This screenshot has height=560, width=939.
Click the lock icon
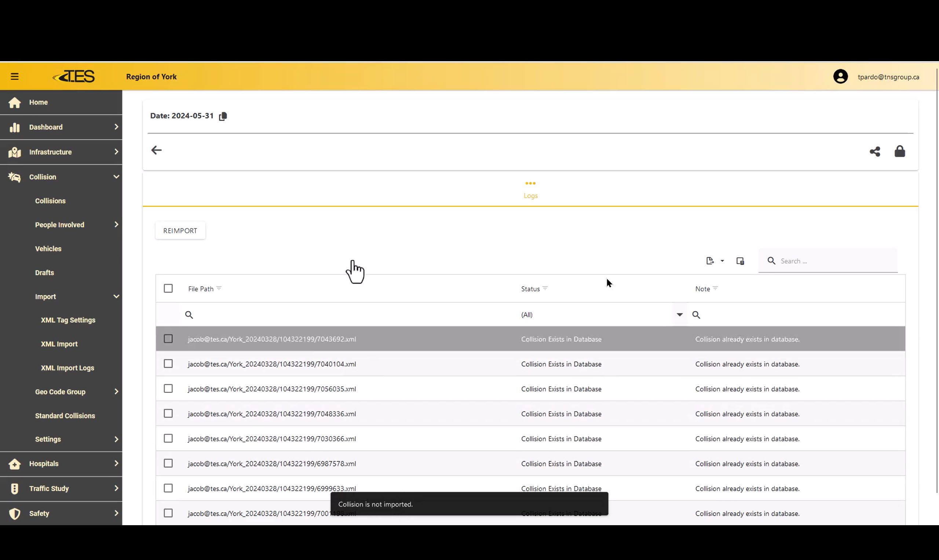899,151
